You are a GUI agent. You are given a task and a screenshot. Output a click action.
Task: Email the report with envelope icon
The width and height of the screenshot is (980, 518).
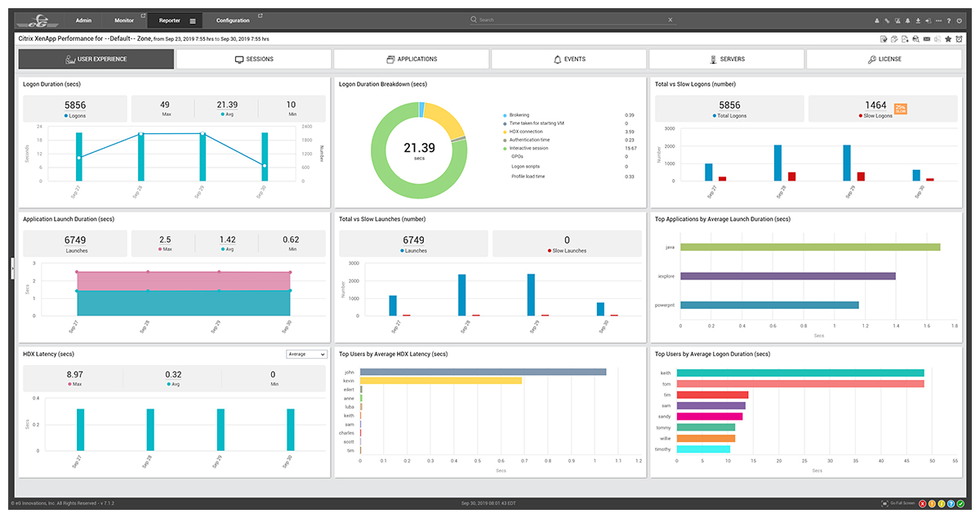(927, 39)
